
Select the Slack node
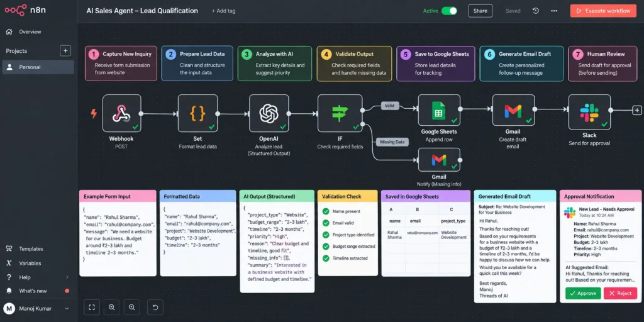[x=589, y=112]
